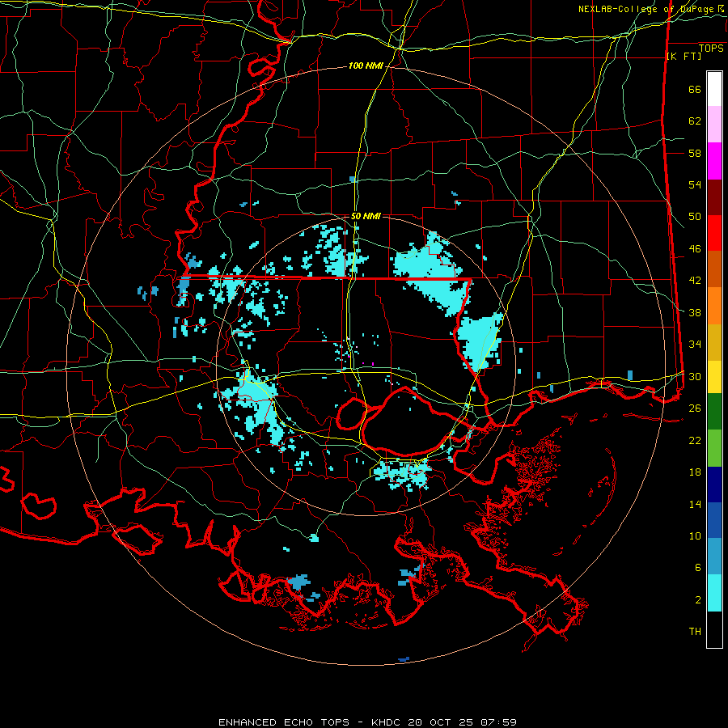Click the '42' legend value
The image size is (728, 728).
(695, 281)
